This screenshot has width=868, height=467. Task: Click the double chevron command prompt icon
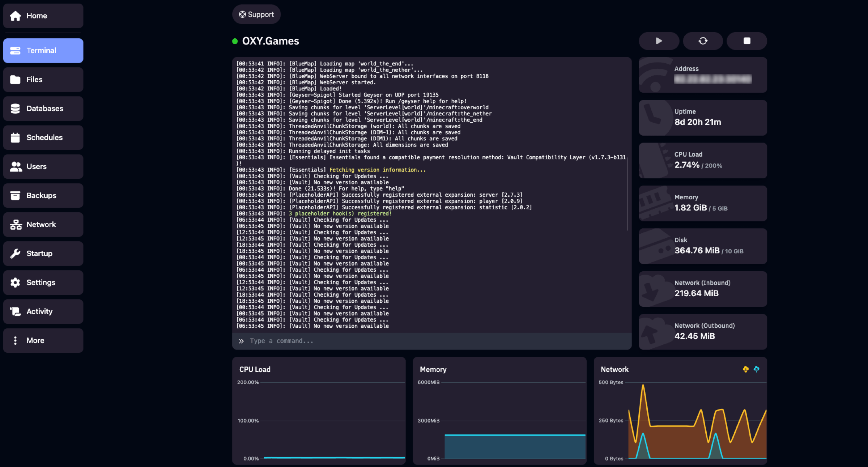pos(241,341)
